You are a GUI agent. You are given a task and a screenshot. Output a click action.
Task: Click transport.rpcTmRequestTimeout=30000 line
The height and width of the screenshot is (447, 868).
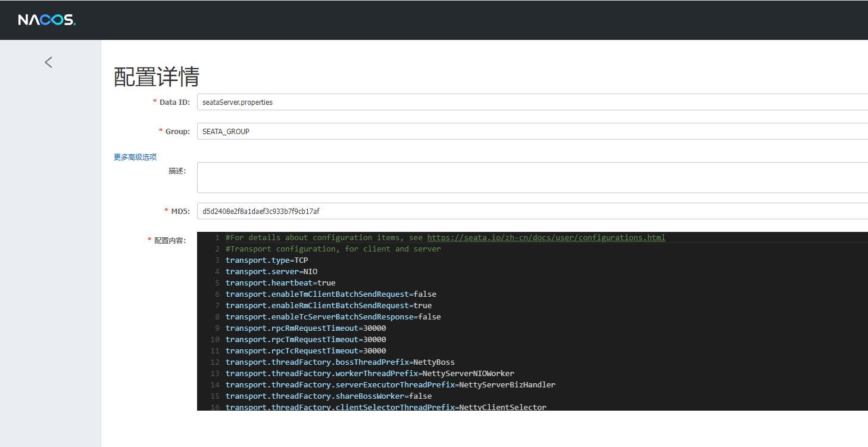tap(306, 340)
